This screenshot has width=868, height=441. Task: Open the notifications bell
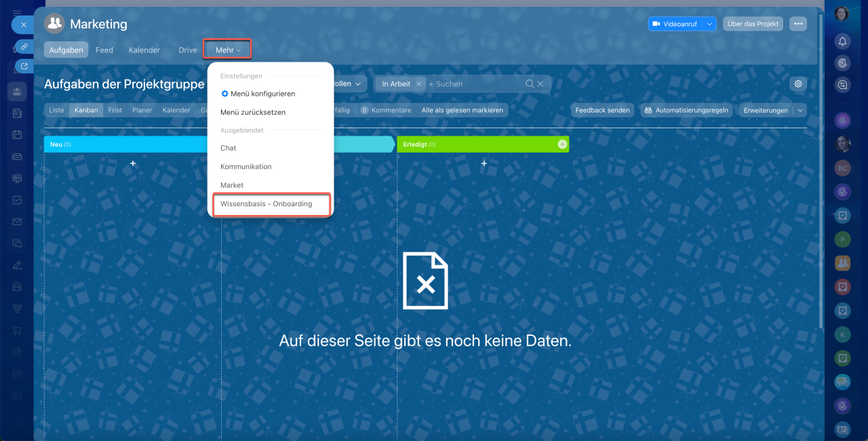pyautogui.click(x=842, y=42)
